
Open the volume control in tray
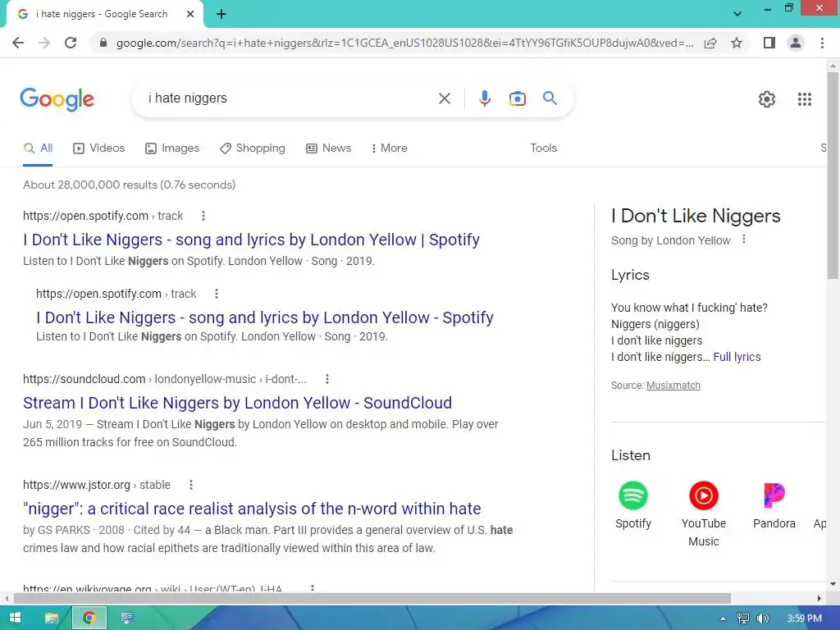(763, 619)
